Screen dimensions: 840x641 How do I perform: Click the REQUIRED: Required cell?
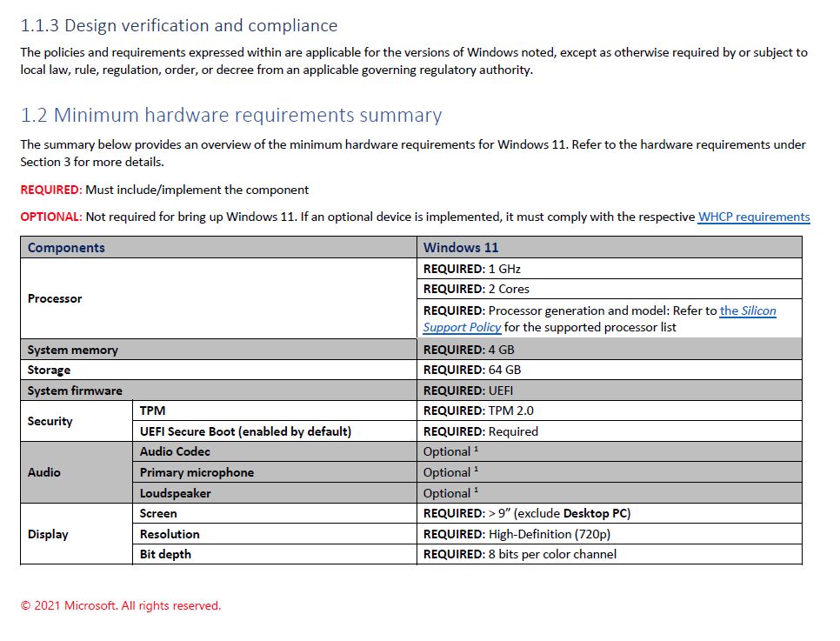pos(609,431)
